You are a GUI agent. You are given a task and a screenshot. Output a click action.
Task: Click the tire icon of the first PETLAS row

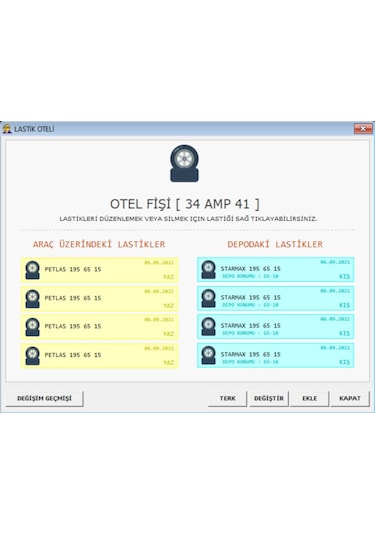click(32, 270)
